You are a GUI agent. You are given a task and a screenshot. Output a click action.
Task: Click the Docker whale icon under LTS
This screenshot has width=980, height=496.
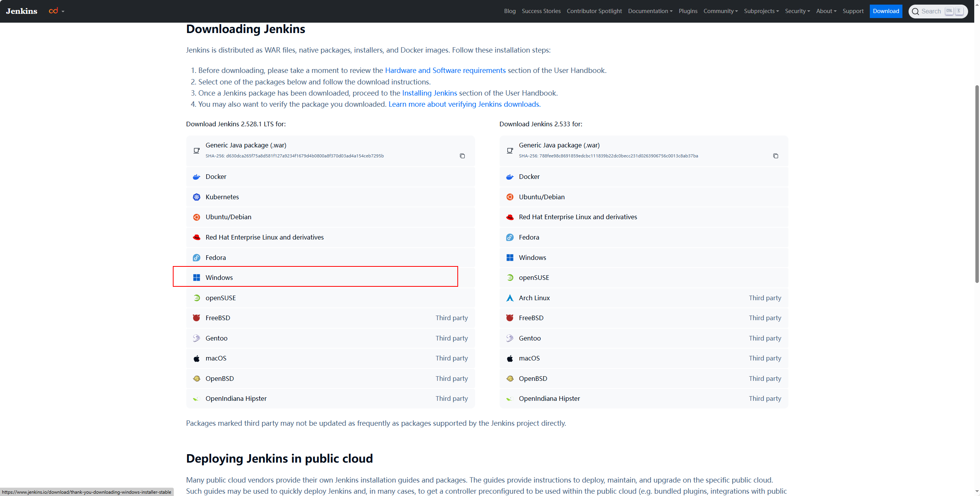(x=197, y=177)
